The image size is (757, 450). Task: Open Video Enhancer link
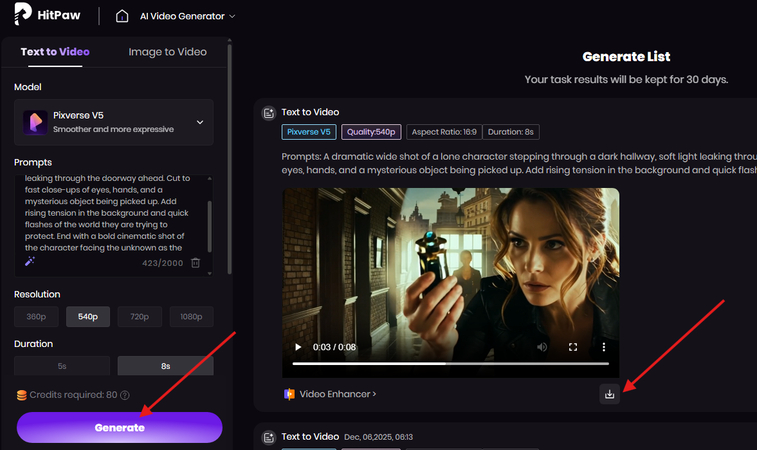tap(337, 394)
